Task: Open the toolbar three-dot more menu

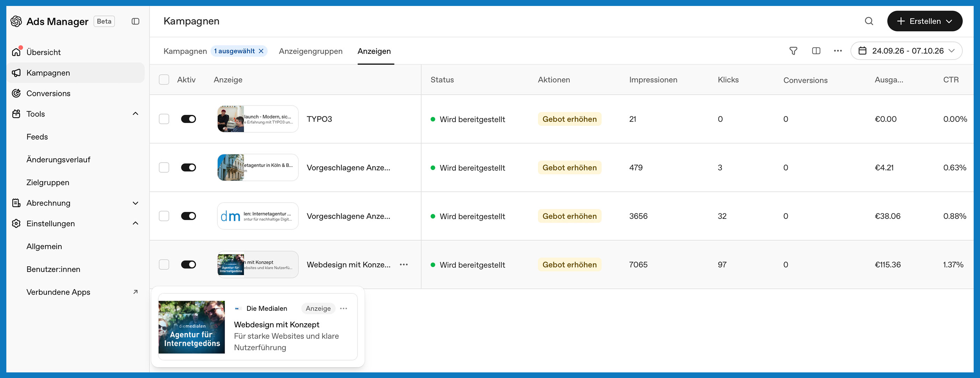Action: click(838, 51)
